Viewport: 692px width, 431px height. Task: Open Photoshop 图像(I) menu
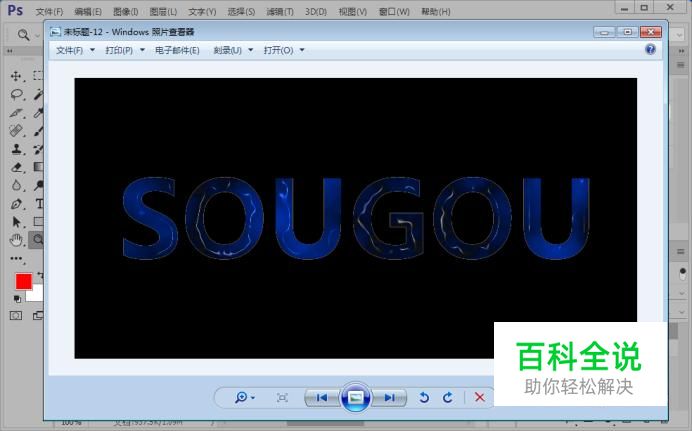(x=125, y=12)
